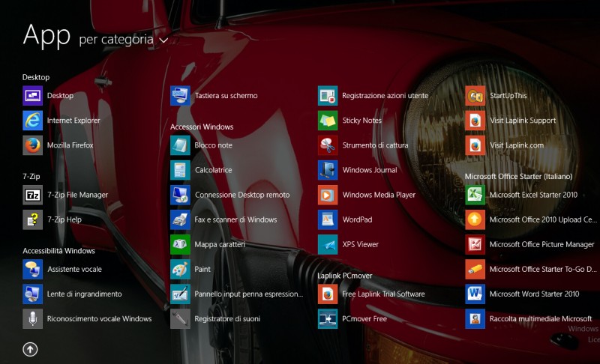Click the 'StartUpThis' label text
600x364 pixels.
[508, 95]
